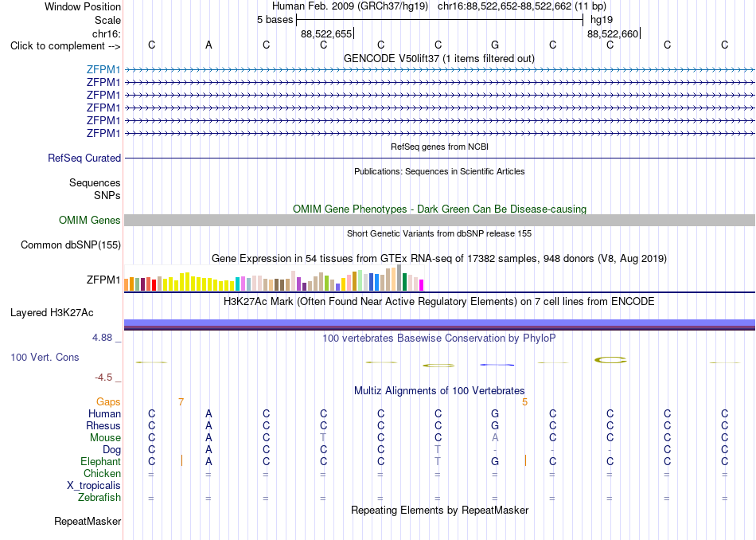This screenshot has height=540, width=756.
Task: Click the "RepeatMasker" track label at bottom
Action: (88, 521)
